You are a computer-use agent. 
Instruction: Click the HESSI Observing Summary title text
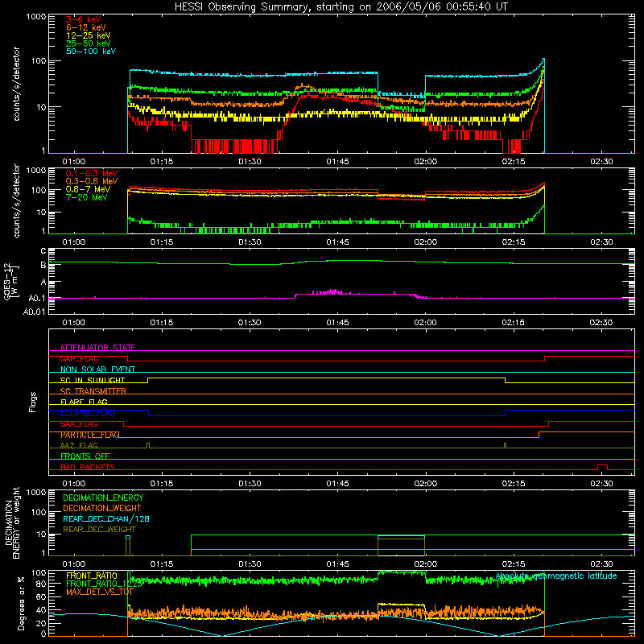tap(341, 7)
